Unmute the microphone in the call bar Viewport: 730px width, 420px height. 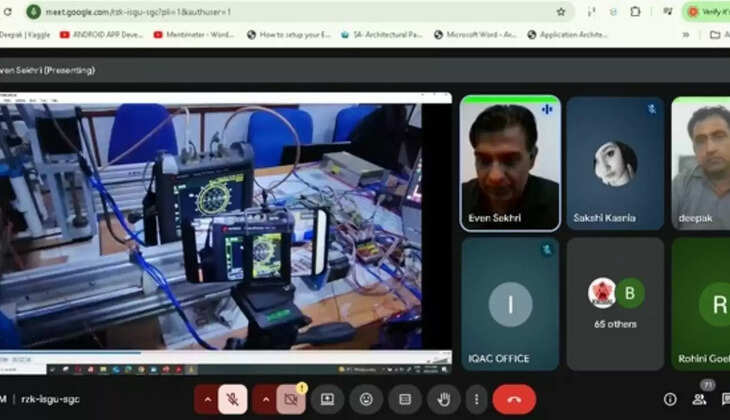[232, 399]
